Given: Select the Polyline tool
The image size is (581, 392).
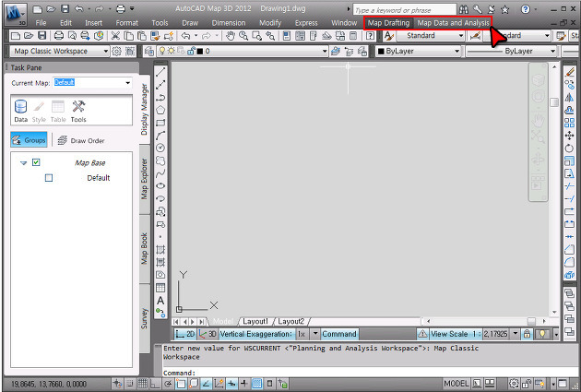Looking at the screenshot, I should (x=160, y=98).
